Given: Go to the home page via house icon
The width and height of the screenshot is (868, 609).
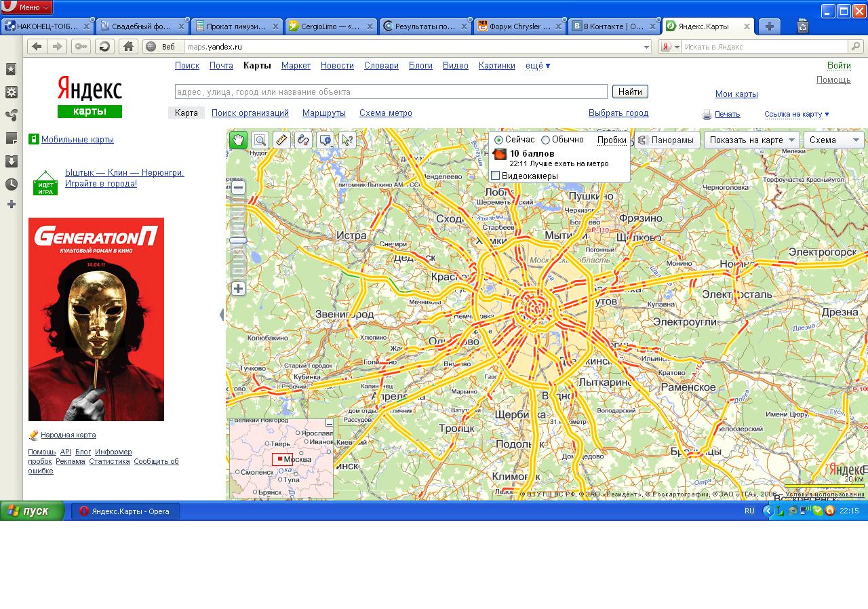Looking at the screenshot, I should [128, 46].
